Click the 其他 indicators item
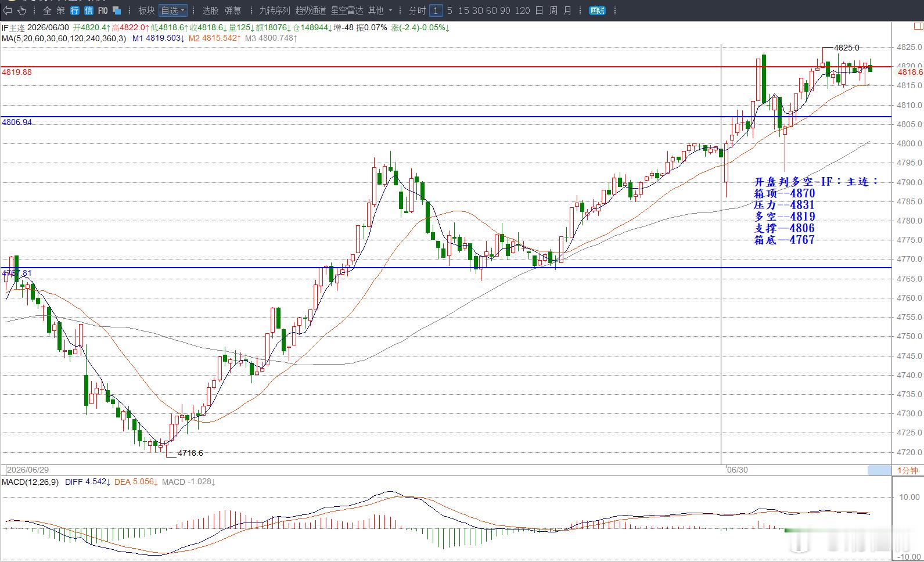 (376, 10)
